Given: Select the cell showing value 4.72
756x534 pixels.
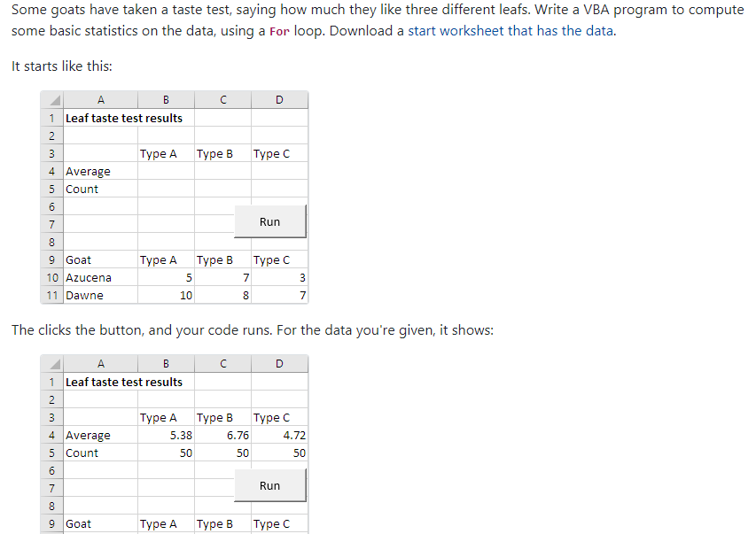Looking at the screenshot, I should point(279,435).
